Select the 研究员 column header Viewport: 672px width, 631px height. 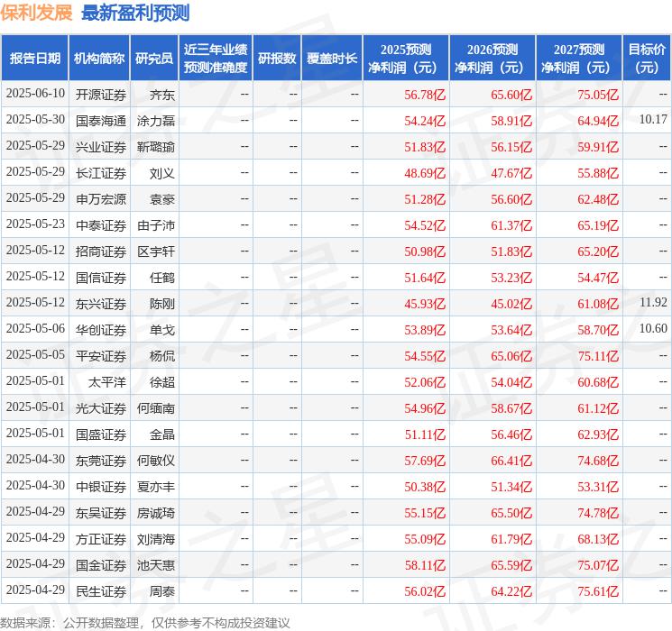[x=154, y=59]
